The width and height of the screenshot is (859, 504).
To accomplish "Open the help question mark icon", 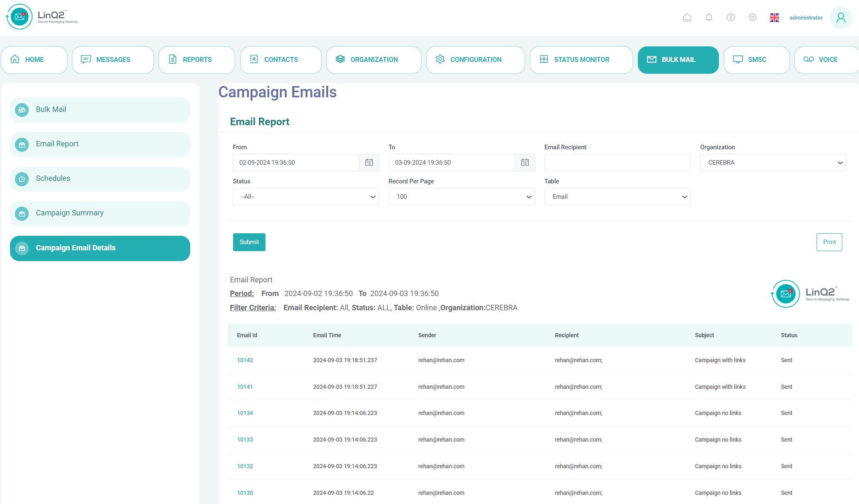I will pyautogui.click(x=731, y=17).
